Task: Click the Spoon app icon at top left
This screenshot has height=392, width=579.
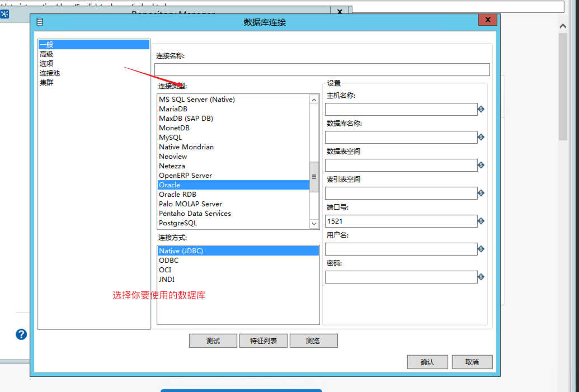Action: 4,15
